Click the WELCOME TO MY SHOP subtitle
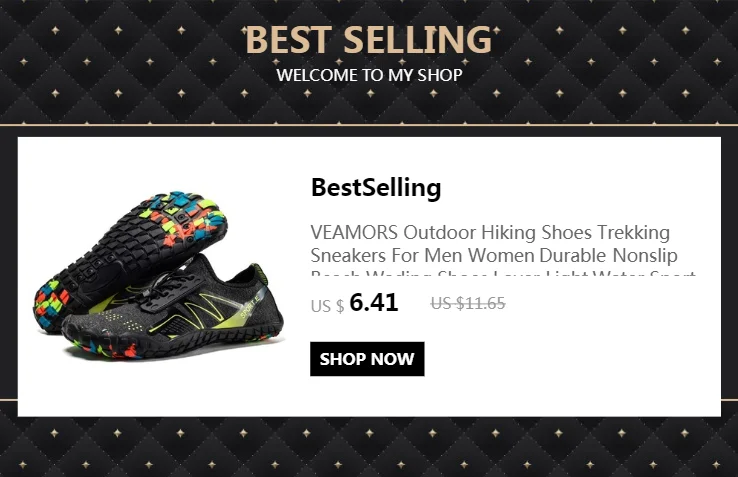Screen dimensions: 738x477 (369, 75)
